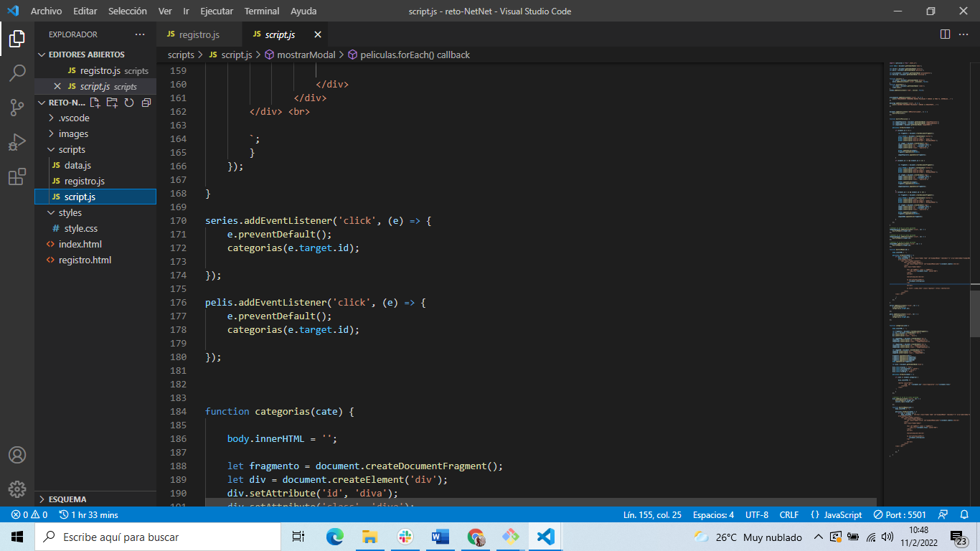
Task: Click errors and warnings status indicator
Action: click(x=29, y=514)
